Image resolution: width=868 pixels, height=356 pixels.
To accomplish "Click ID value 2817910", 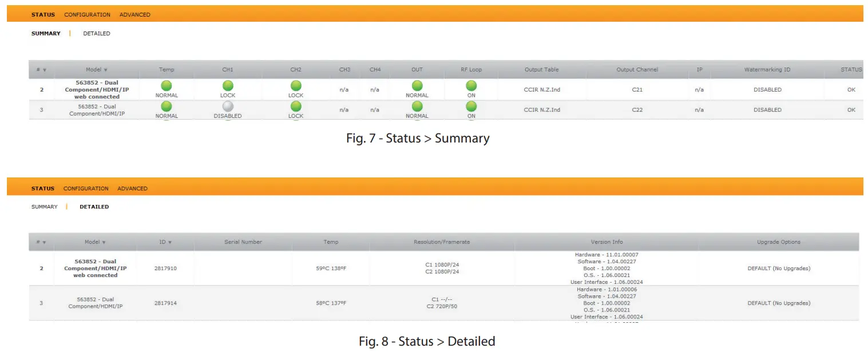I will click(165, 268).
